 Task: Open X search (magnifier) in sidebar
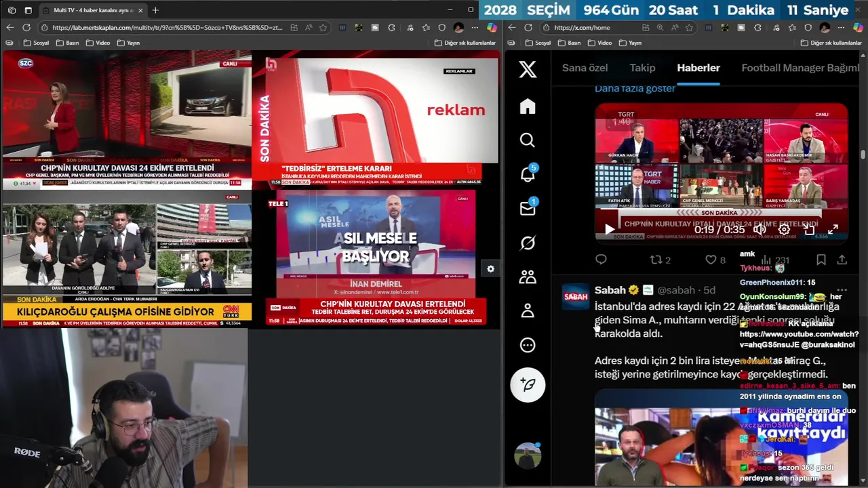tap(528, 140)
